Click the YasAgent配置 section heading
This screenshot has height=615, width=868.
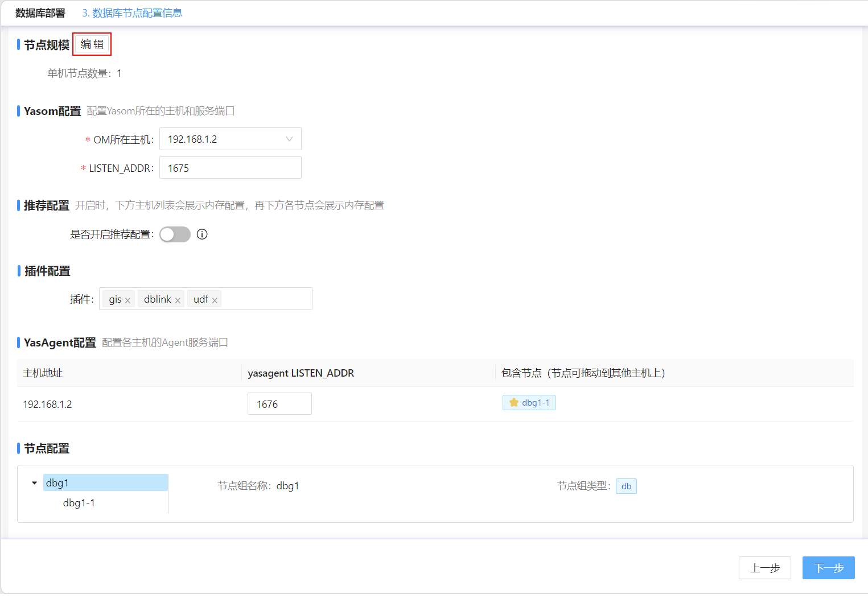point(60,342)
